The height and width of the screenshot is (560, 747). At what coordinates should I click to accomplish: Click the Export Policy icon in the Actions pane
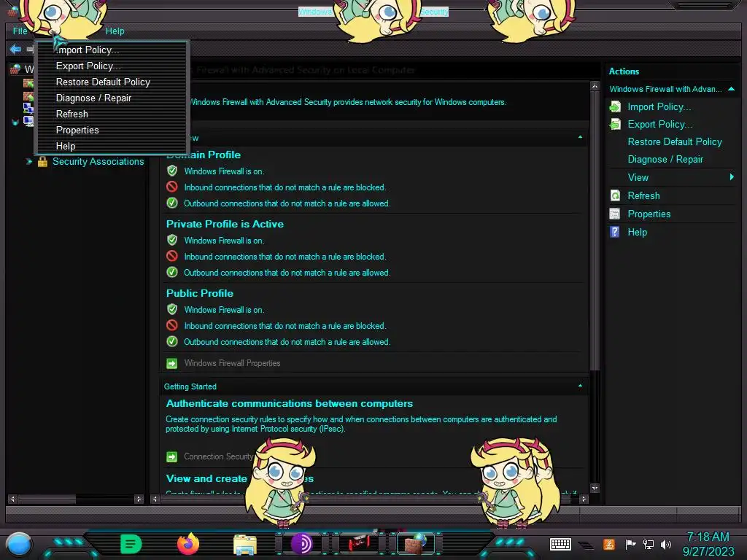(x=615, y=124)
